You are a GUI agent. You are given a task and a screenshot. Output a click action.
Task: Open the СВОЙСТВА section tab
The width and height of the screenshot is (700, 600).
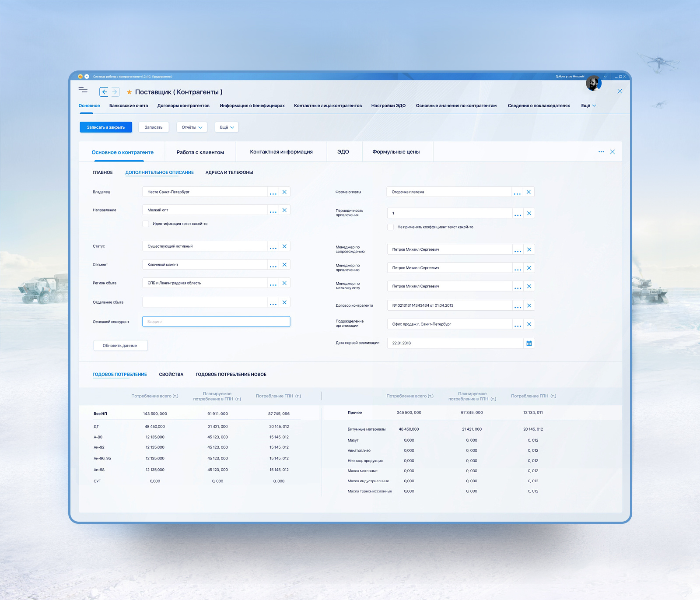pos(171,375)
